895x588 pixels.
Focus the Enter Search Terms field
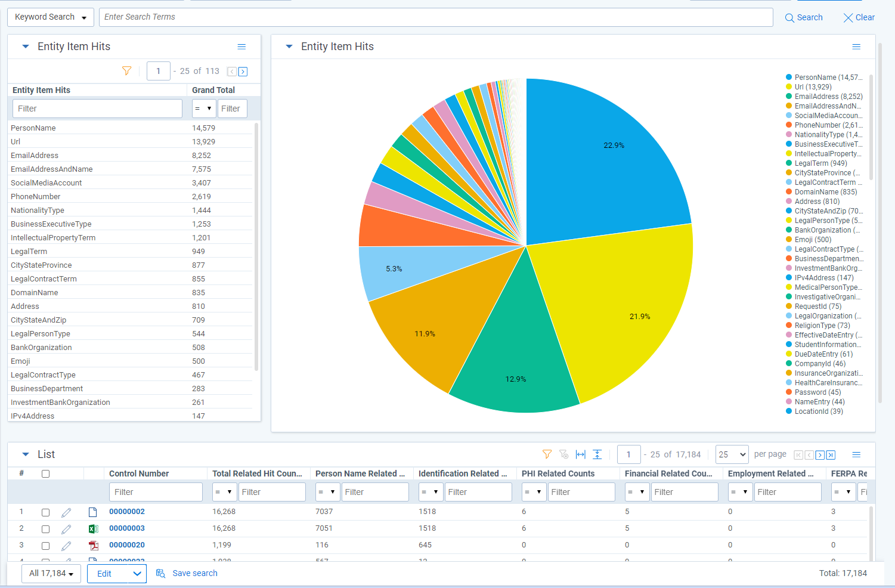tap(436, 17)
